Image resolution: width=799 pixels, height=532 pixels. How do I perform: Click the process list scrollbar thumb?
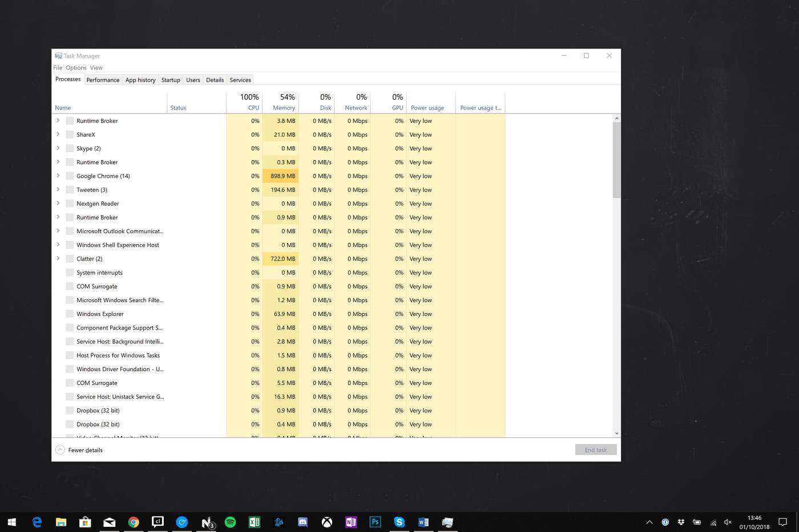click(616, 160)
